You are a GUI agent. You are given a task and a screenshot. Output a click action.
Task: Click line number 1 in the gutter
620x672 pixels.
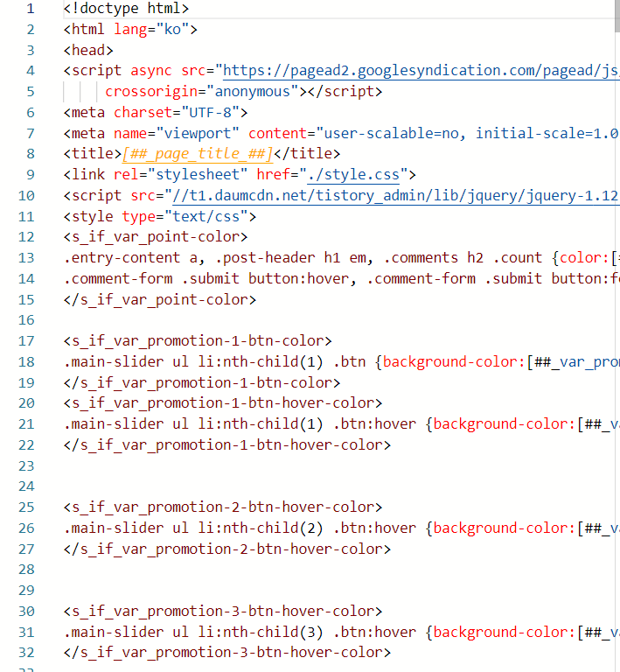coord(30,9)
